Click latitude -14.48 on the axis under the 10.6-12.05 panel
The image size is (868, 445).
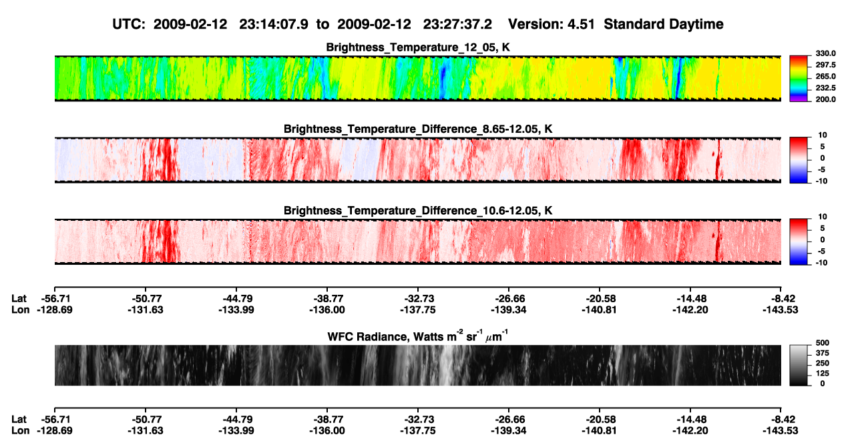[x=690, y=299]
